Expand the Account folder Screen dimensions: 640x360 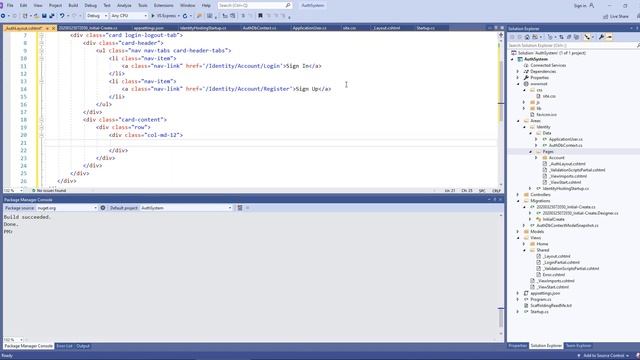pos(536,158)
